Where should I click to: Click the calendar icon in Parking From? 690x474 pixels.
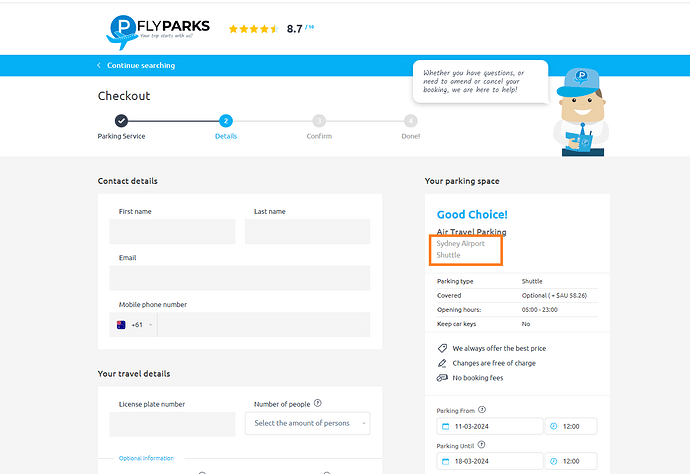[445, 426]
